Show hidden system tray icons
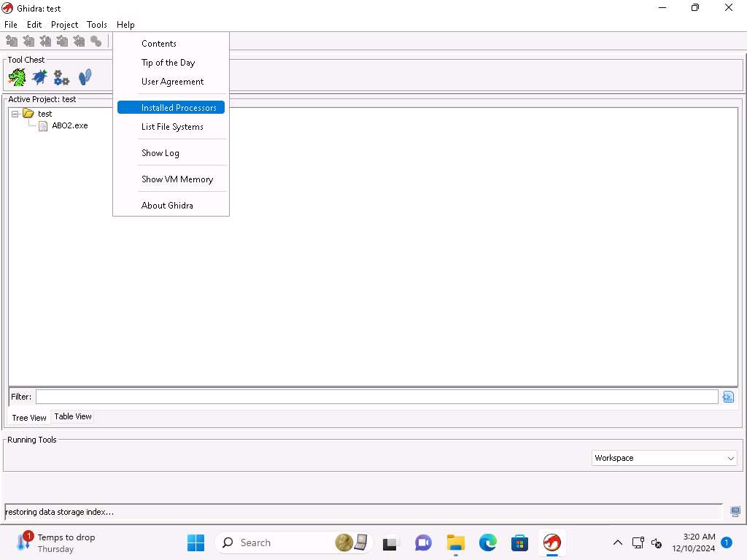 617,542
